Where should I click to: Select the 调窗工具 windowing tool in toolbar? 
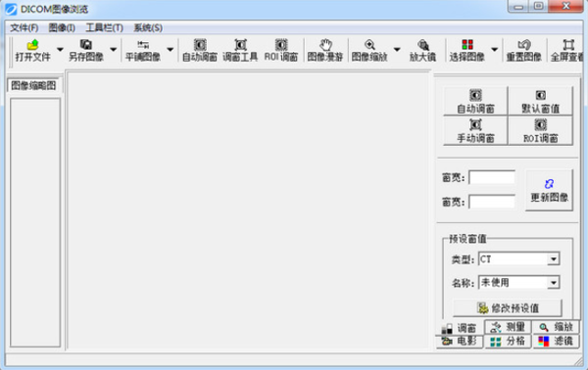[240, 50]
